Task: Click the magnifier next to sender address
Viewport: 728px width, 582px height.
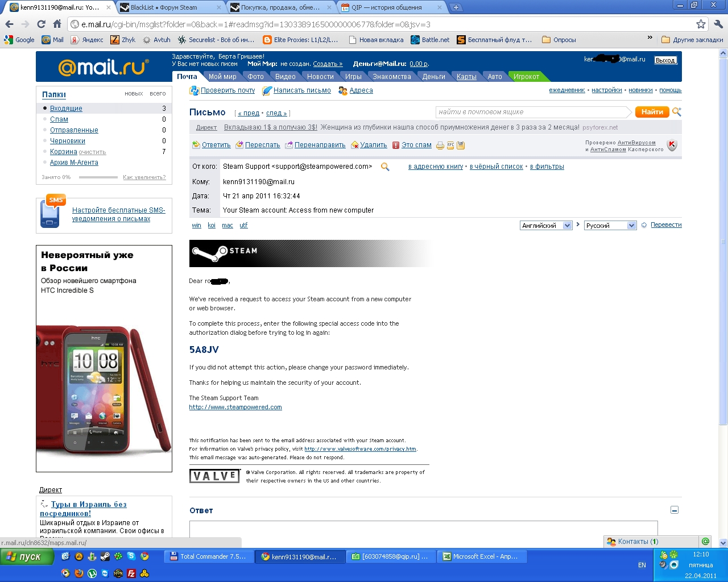Action: (x=385, y=167)
